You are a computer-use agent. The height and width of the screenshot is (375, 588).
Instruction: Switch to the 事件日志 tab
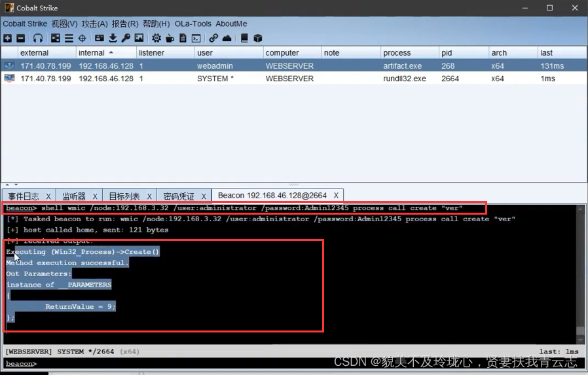point(24,196)
